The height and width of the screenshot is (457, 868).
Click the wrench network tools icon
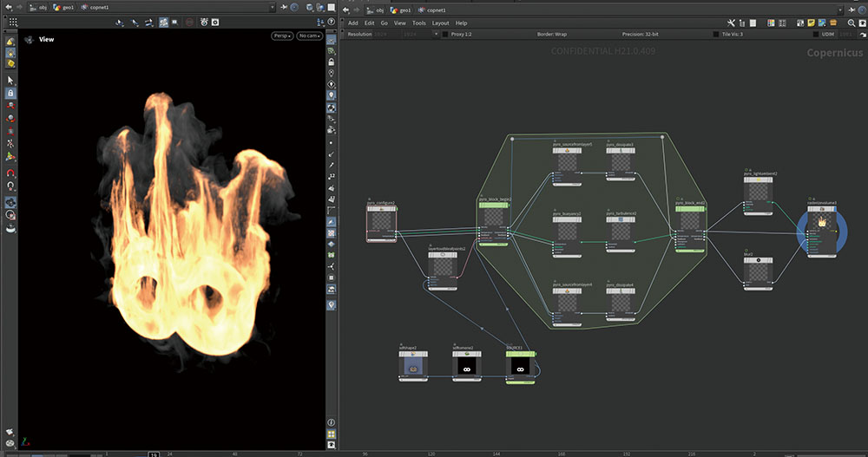732,23
